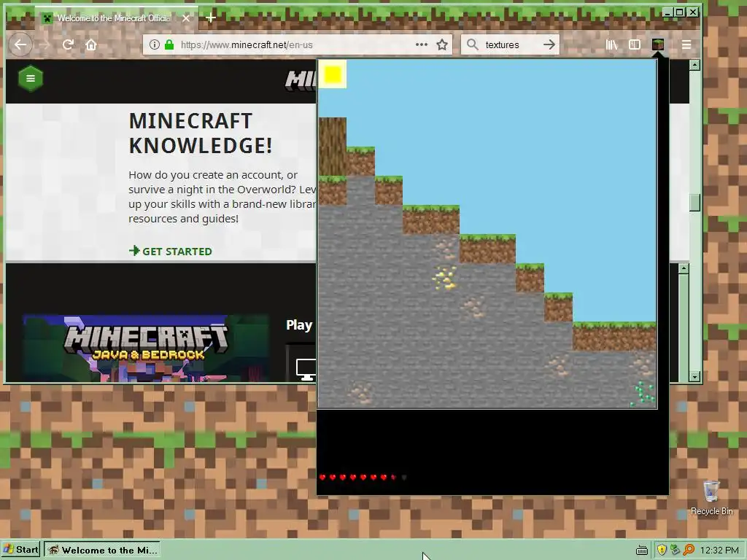The height and width of the screenshot is (560, 747).
Task: Click inner panel scrollbar up arrow
Action: pyautogui.click(x=684, y=268)
